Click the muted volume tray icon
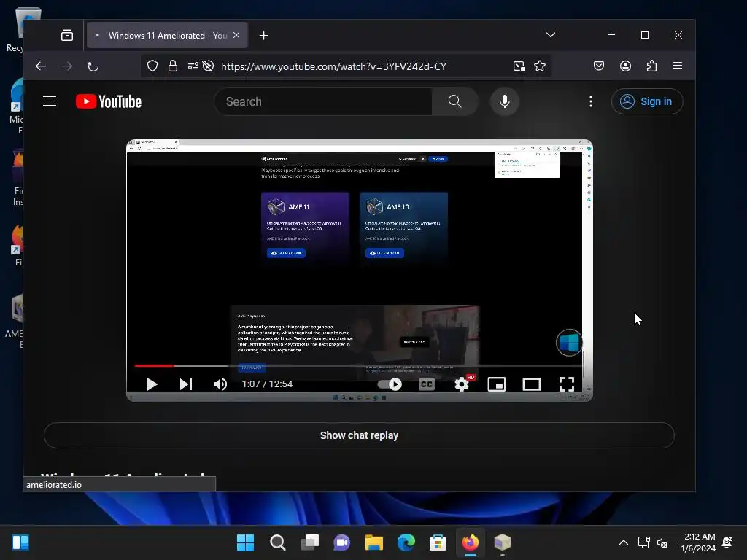 pyautogui.click(x=662, y=542)
